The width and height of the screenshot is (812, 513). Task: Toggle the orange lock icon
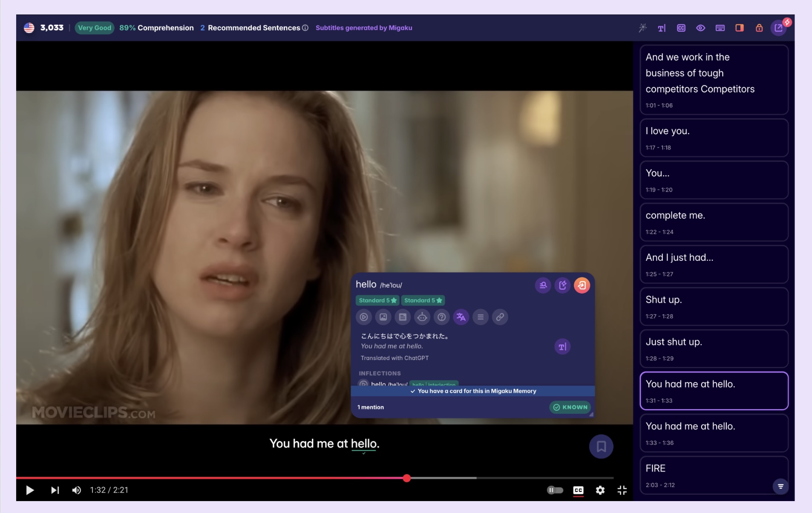pyautogui.click(x=759, y=28)
